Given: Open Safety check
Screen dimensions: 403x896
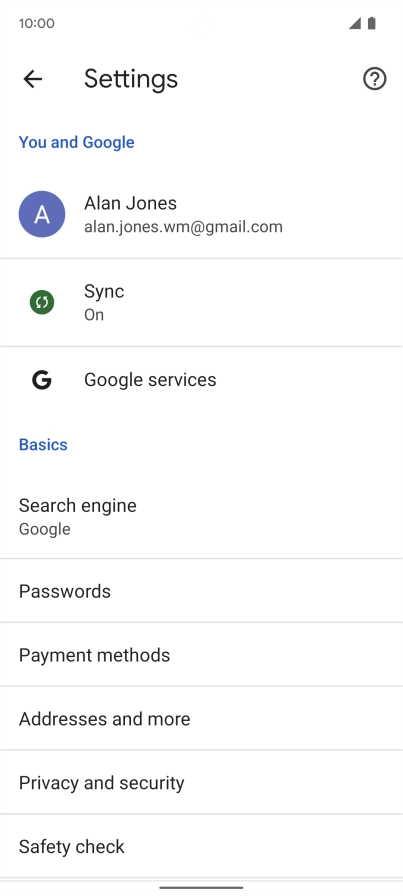Looking at the screenshot, I should coord(201,846).
